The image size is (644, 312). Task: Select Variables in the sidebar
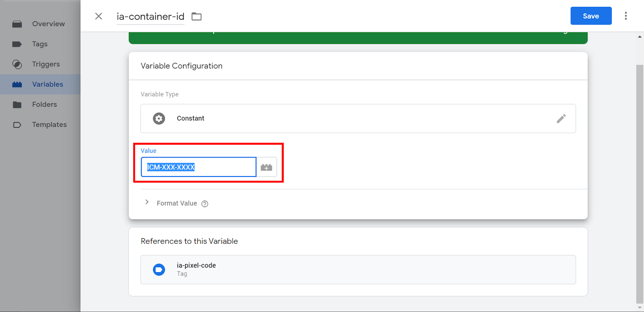point(47,84)
